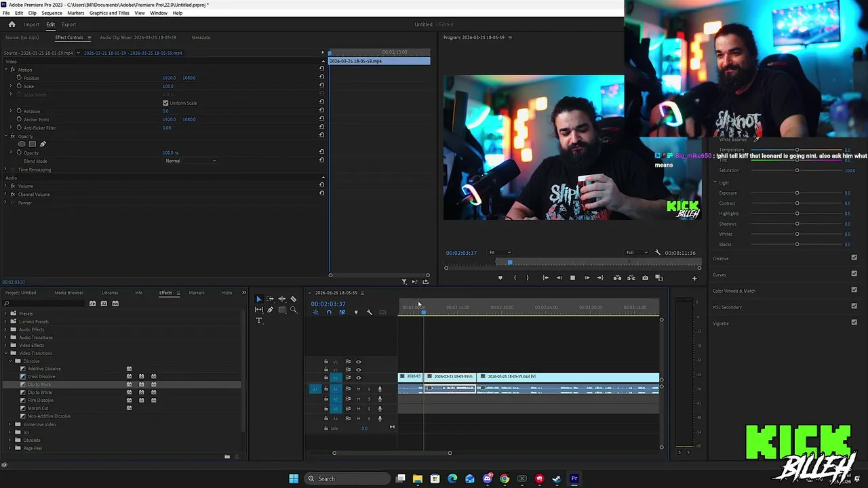The width and height of the screenshot is (868, 488).
Task: Click Mark In button in Program monitor
Action: click(515, 278)
